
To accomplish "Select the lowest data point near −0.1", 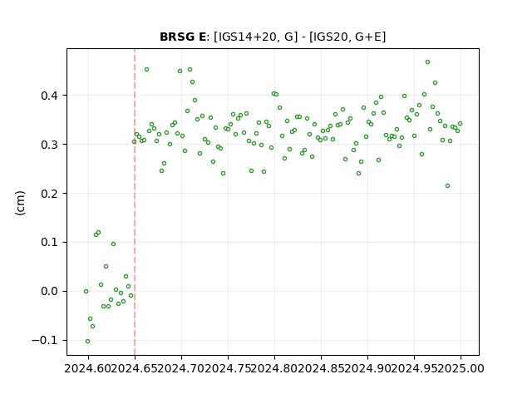I will [x=87, y=342].
